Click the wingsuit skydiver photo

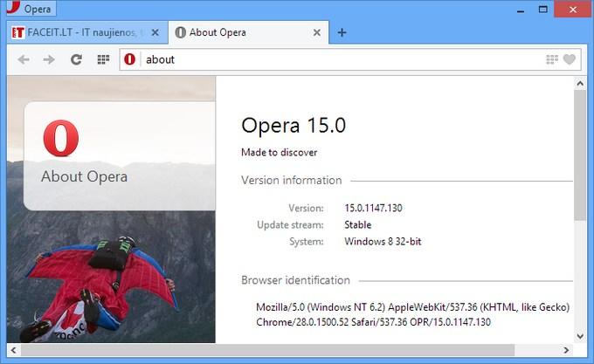[100, 287]
